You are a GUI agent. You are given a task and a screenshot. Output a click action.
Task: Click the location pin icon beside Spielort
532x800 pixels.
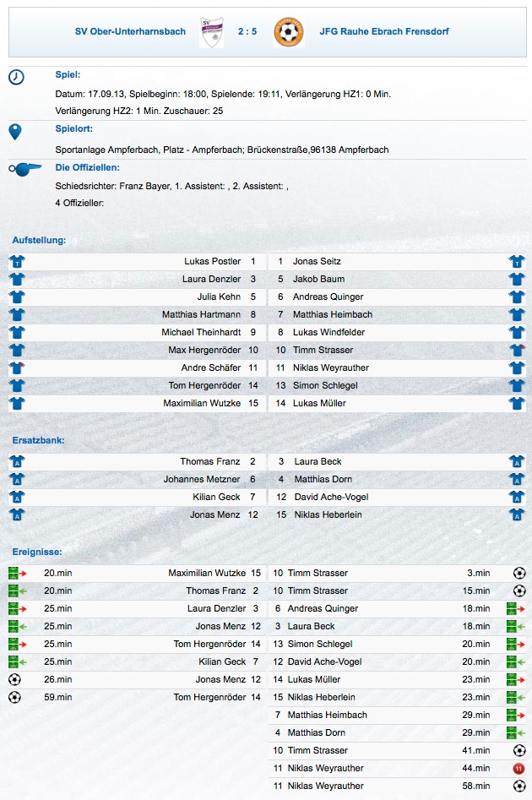click(15, 132)
